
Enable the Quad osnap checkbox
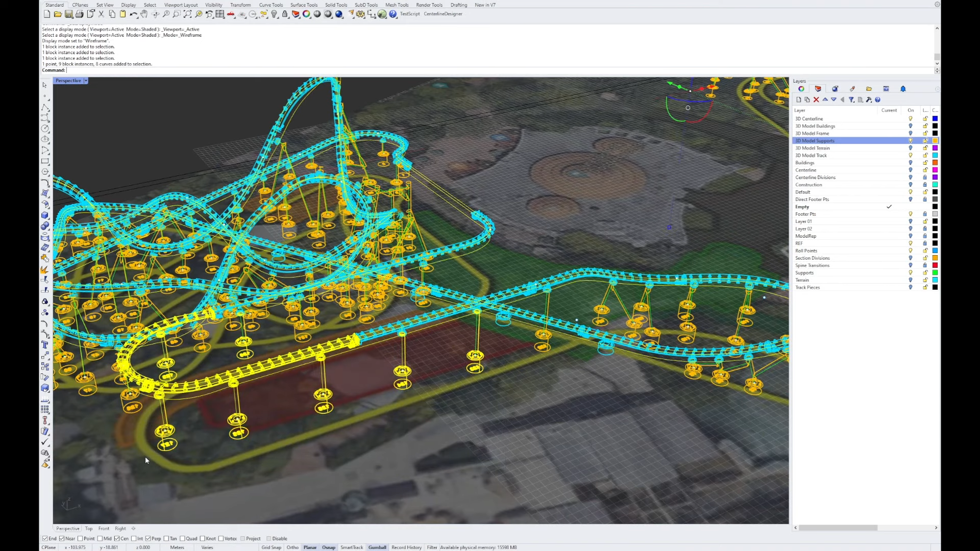pos(182,539)
